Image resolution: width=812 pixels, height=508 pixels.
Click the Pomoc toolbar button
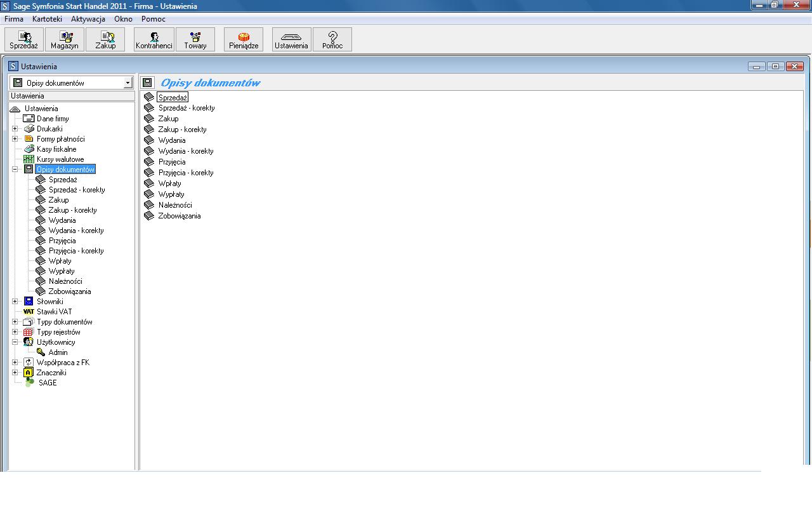click(332, 39)
